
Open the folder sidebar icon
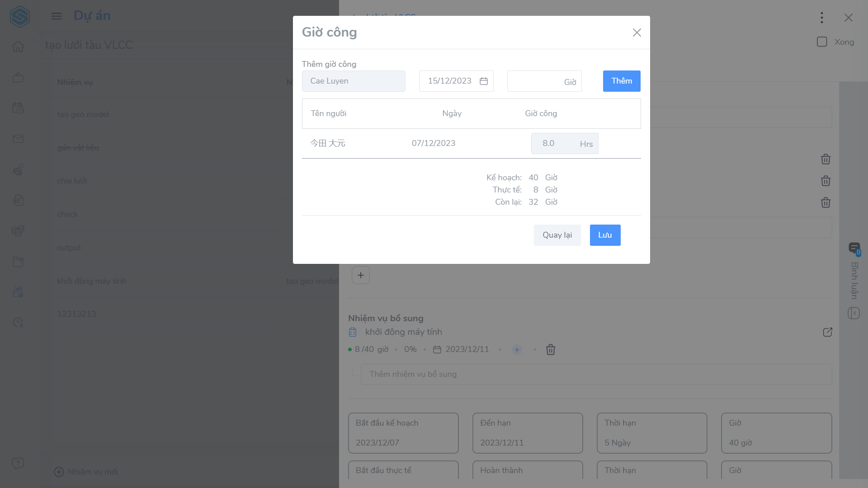(18, 262)
